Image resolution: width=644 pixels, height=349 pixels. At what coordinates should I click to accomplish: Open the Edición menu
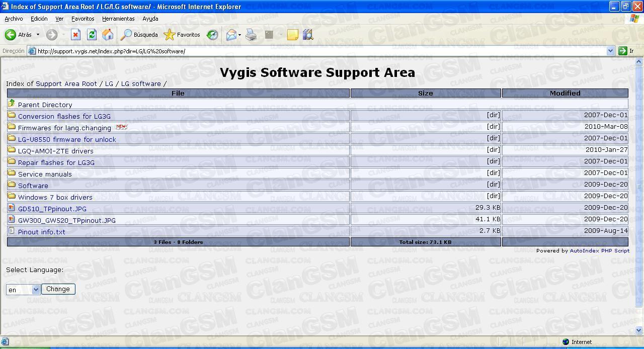(x=39, y=19)
